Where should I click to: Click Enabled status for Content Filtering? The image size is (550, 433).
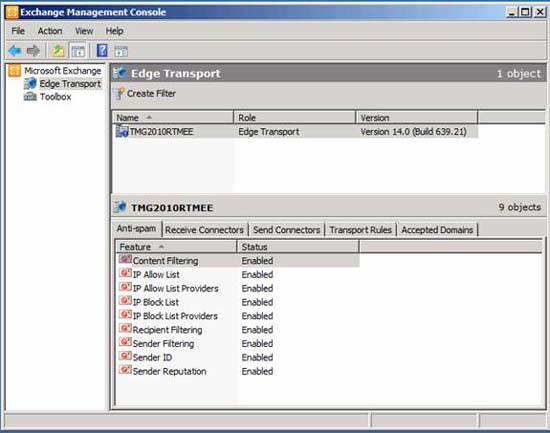257,260
